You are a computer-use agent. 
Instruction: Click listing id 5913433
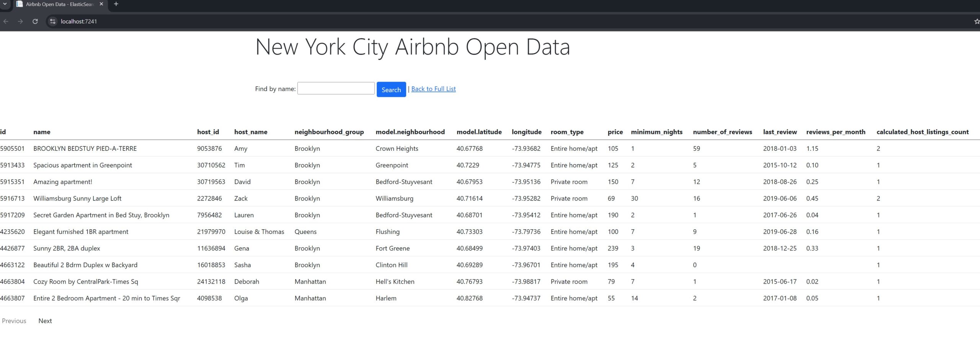pos(12,165)
